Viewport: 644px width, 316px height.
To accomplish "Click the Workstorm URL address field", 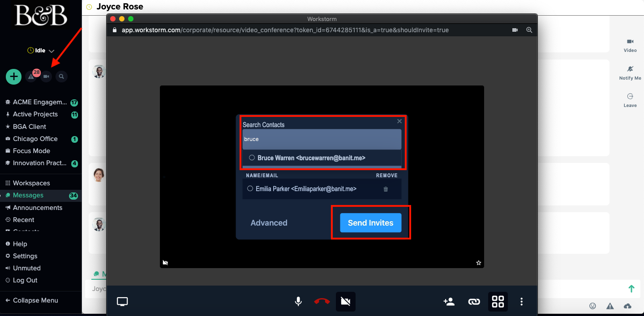I will tap(285, 30).
